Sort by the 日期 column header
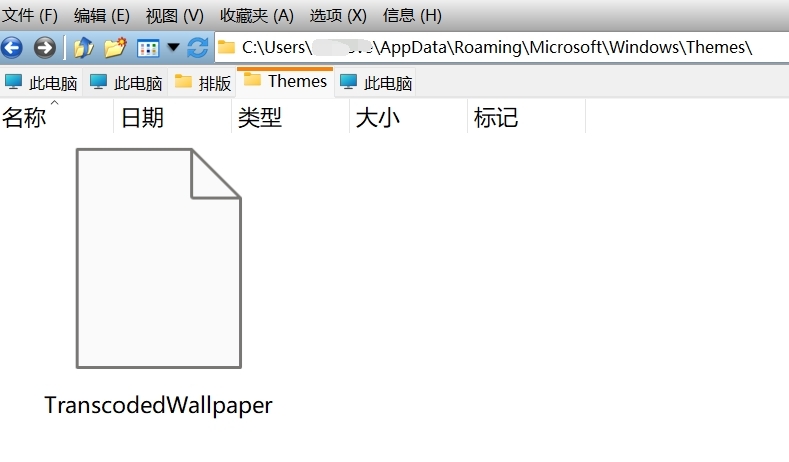This screenshot has height=462, width=789. point(172,117)
